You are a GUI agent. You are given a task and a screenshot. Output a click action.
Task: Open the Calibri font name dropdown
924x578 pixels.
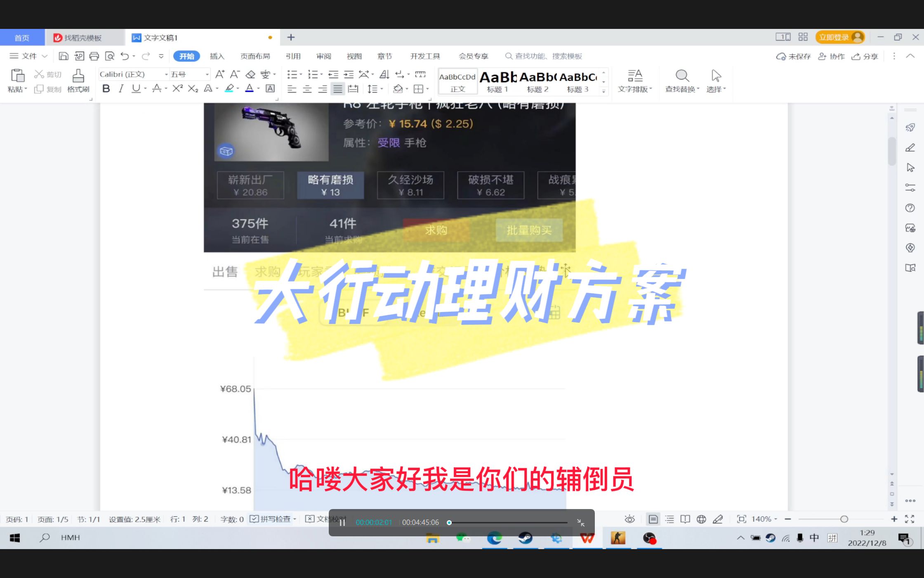tap(166, 74)
